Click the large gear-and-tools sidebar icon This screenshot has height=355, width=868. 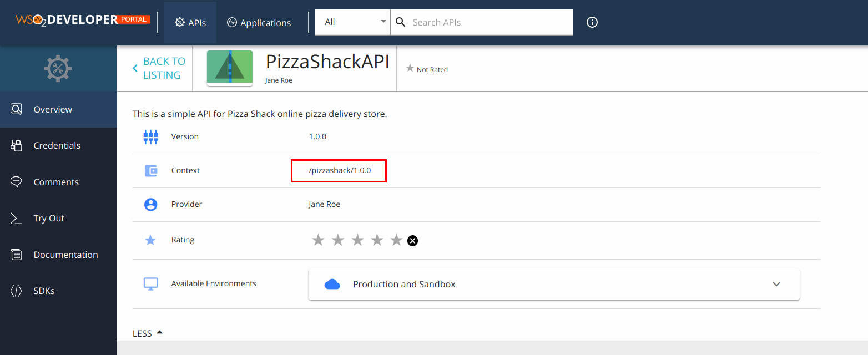(58, 69)
